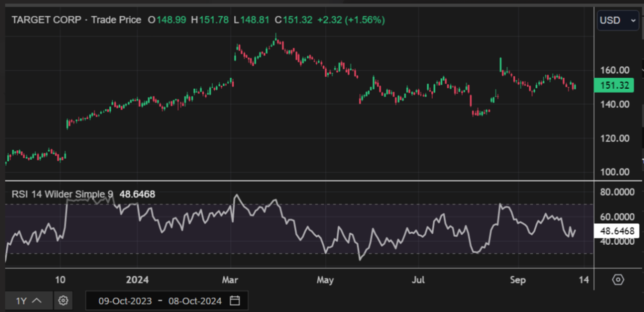Select the RSI 14 Wilder Simple label
The width and height of the screenshot is (644, 312).
pyautogui.click(x=62, y=194)
